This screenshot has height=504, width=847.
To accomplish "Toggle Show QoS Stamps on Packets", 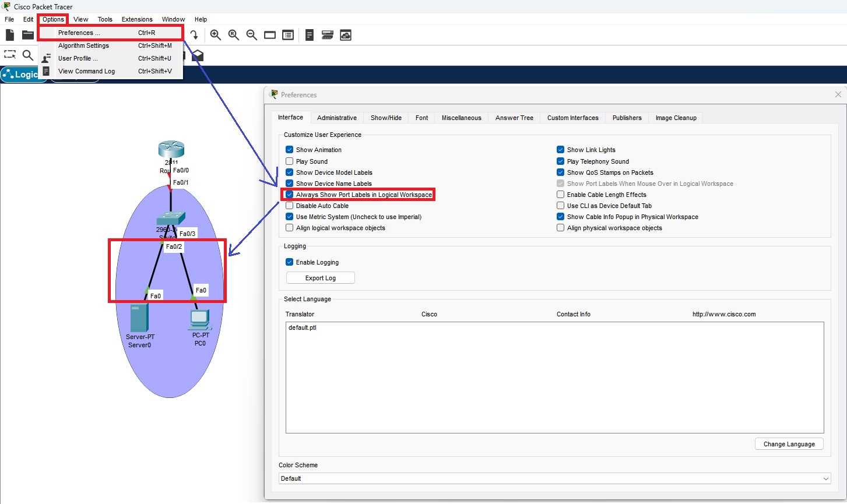I will (561, 172).
